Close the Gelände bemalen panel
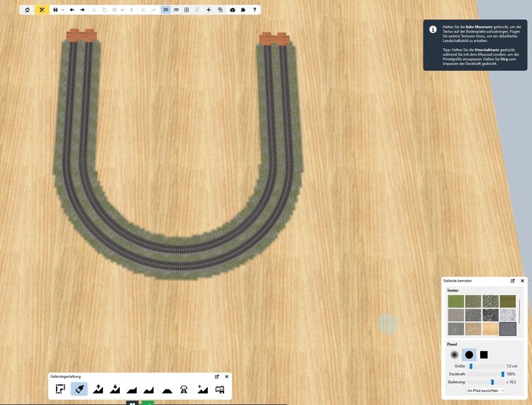 pos(523,281)
